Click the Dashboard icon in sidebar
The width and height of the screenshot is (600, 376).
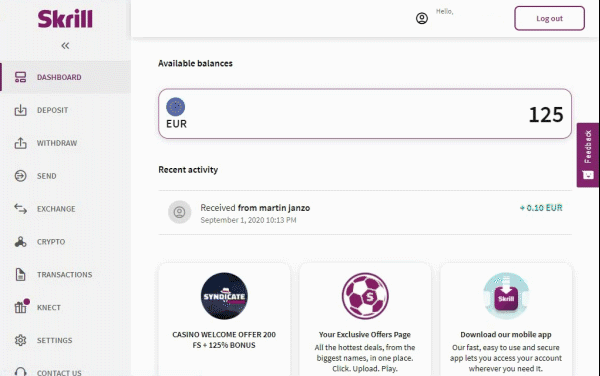[20, 77]
